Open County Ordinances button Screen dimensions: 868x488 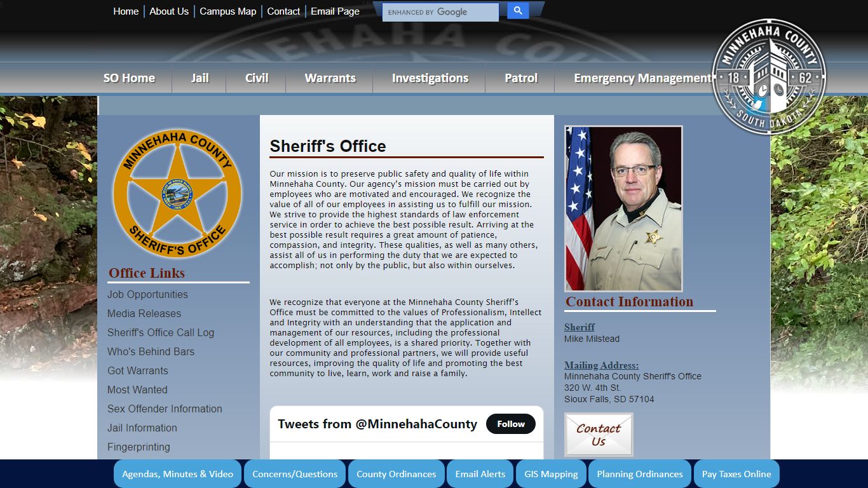[x=397, y=474]
